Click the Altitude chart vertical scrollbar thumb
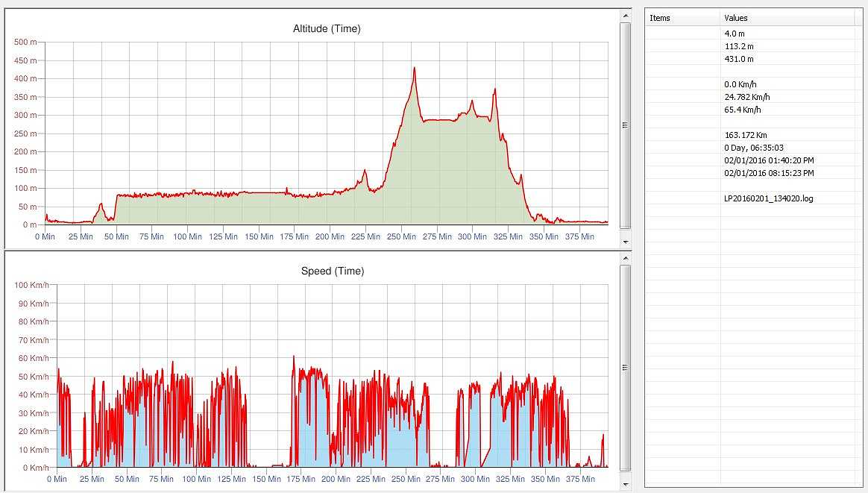The width and height of the screenshot is (868, 493). 626,125
